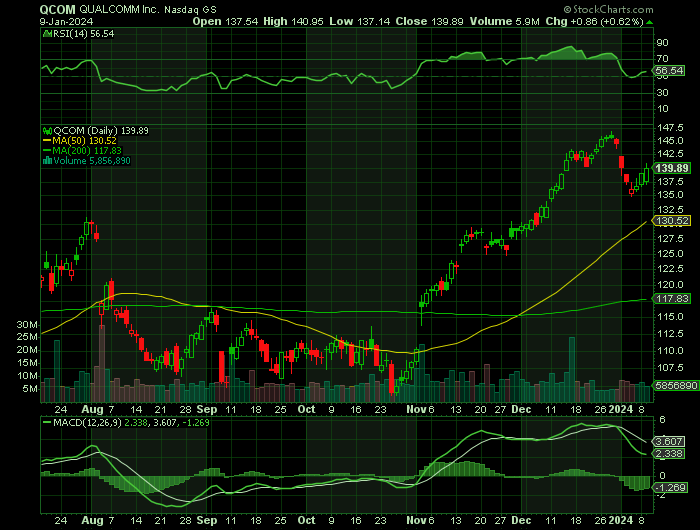700x530 pixels.
Task: Click the 2024 label under the price panel
Action: tap(621, 409)
